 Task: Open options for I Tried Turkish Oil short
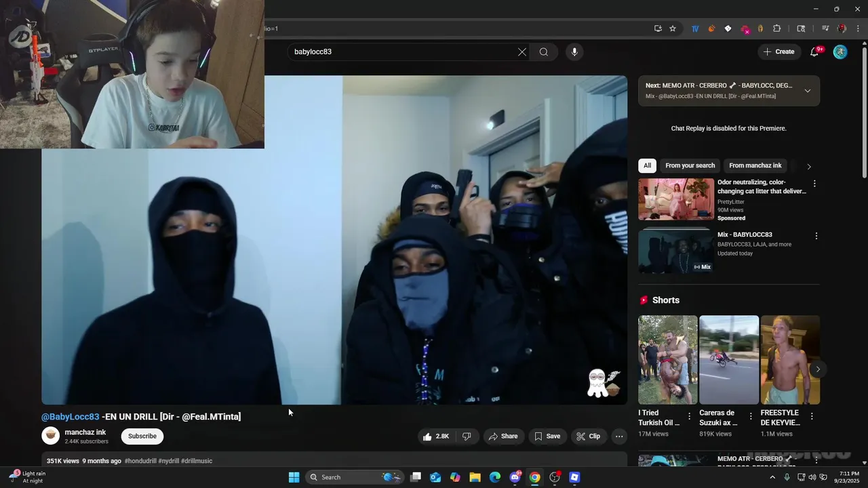click(690, 416)
